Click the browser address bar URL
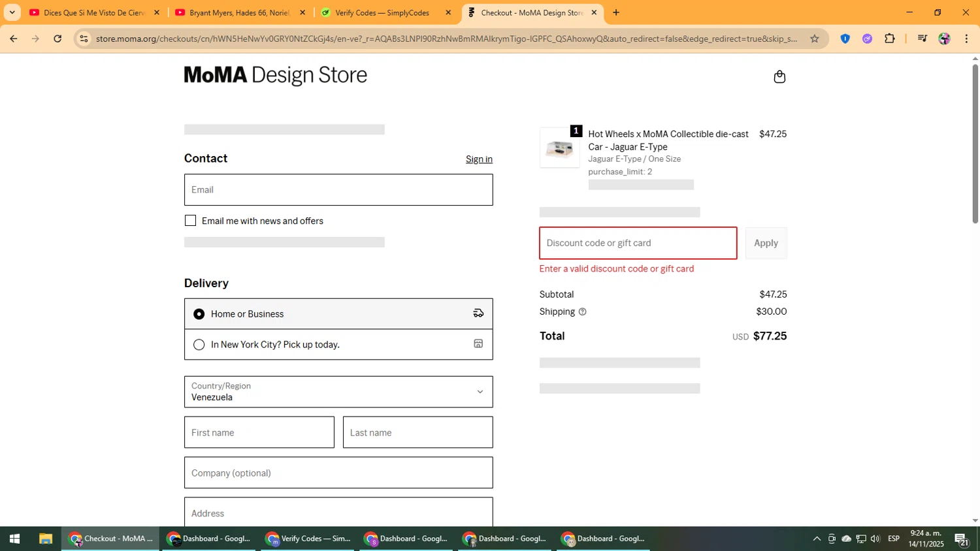Image resolution: width=980 pixels, height=551 pixels. tap(446, 39)
